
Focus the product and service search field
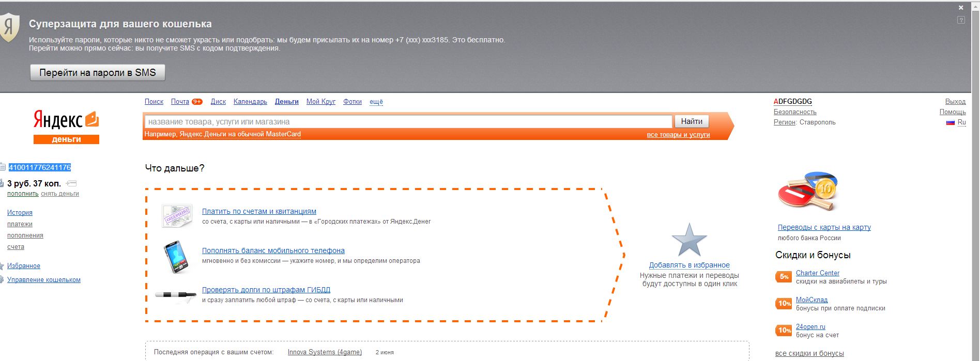tap(408, 122)
